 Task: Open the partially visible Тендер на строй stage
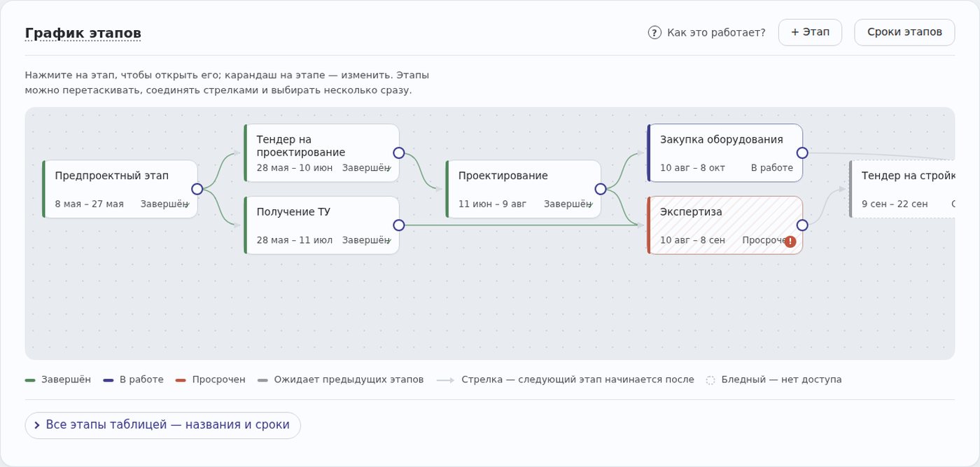coord(902,189)
